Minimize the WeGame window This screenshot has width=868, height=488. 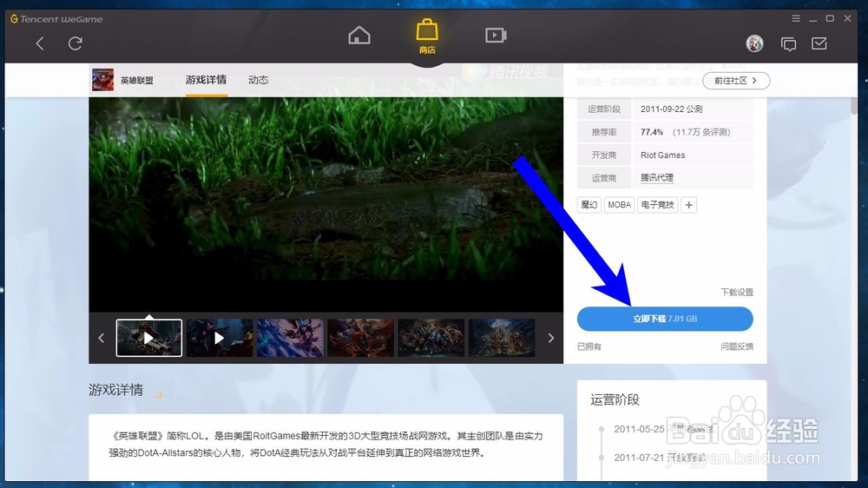812,19
